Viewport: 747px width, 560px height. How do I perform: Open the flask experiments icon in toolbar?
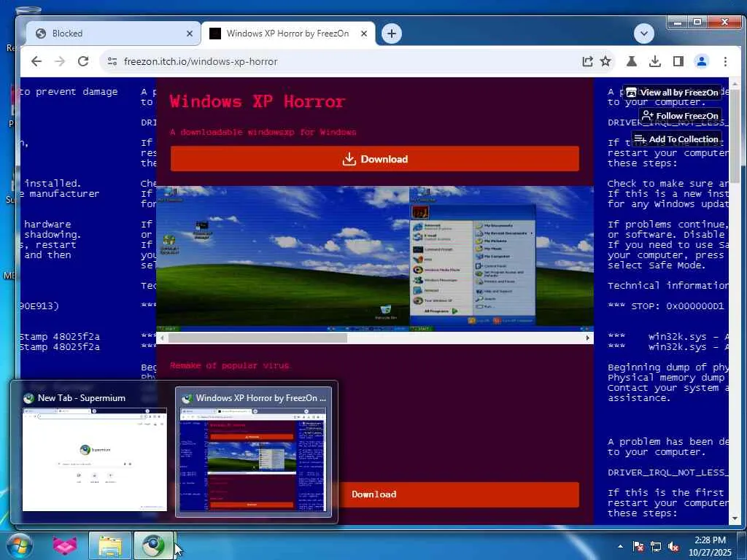coord(632,61)
